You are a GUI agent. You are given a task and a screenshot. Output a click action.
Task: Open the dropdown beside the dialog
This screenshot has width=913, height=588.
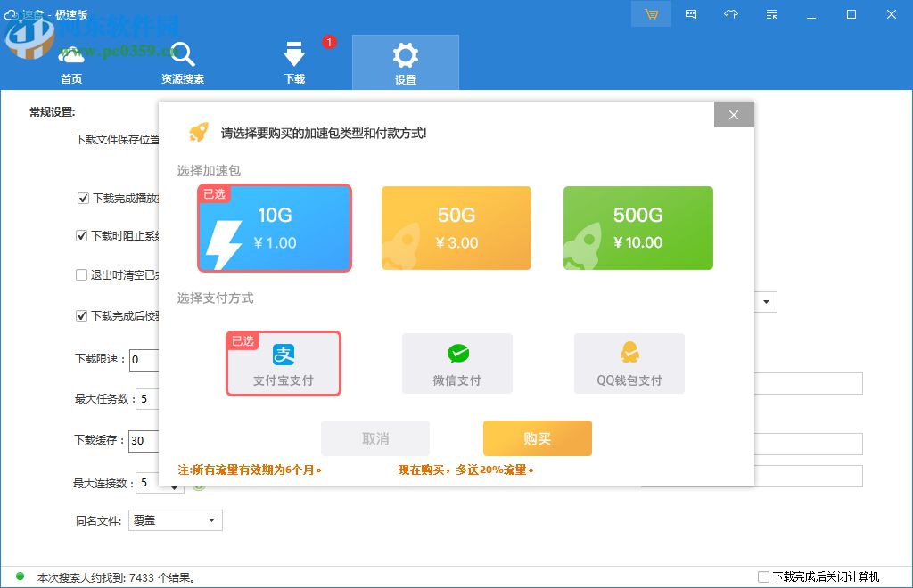[768, 301]
